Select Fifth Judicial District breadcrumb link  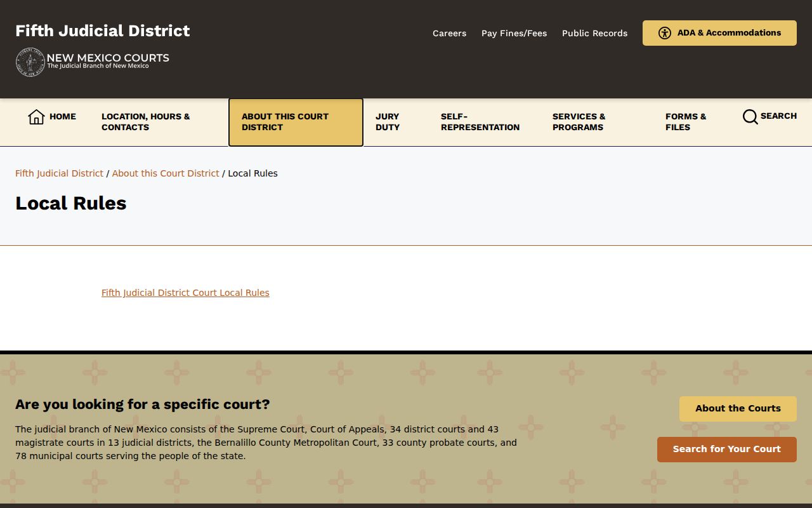59,173
